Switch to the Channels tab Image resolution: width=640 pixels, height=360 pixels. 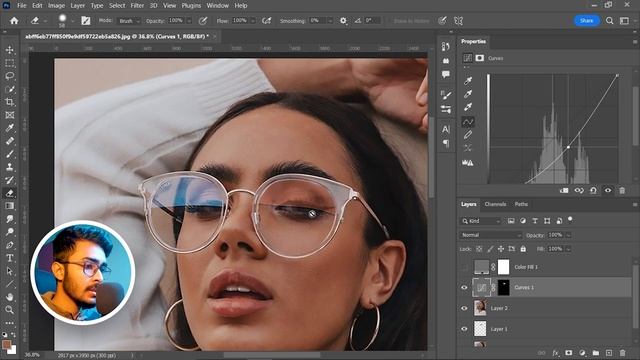pos(495,204)
